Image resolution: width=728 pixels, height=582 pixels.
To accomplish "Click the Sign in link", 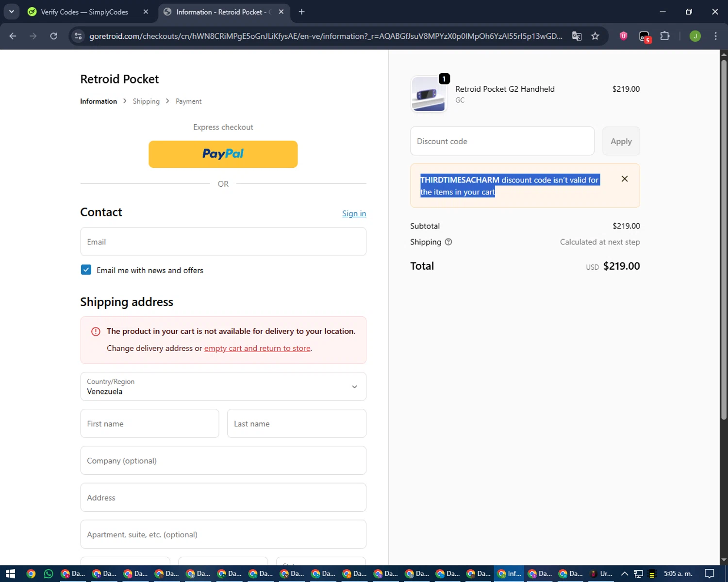I will click(x=354, y=213).
